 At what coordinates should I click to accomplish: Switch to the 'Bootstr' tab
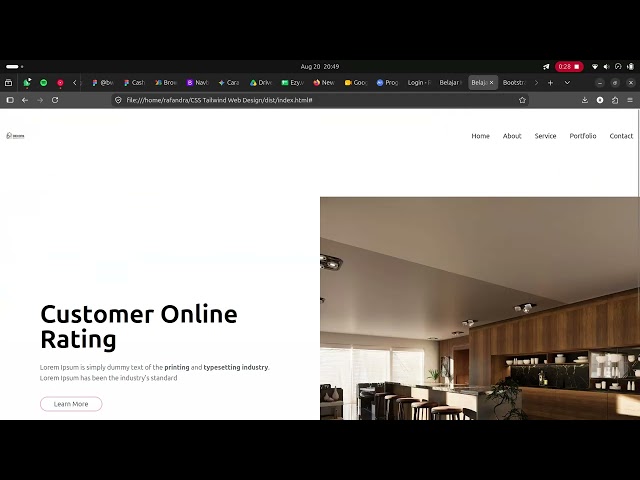click(x=514, y=83)
